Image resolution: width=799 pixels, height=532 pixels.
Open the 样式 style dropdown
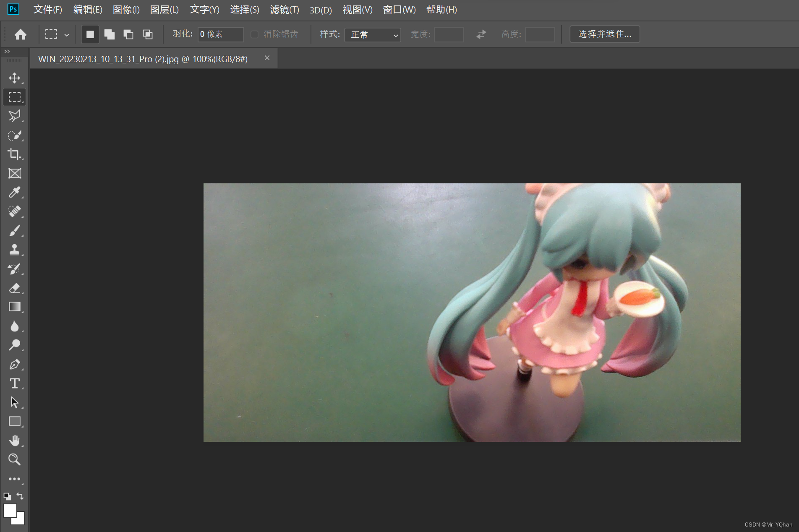click(x=373, y=34)
